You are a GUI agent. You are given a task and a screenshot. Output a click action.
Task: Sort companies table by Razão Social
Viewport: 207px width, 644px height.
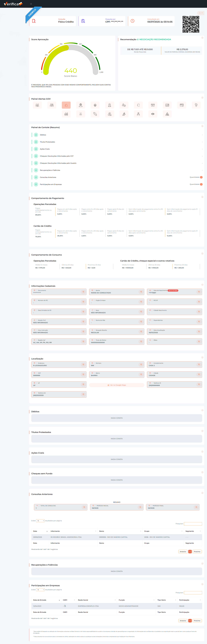(x=96, y=600)
